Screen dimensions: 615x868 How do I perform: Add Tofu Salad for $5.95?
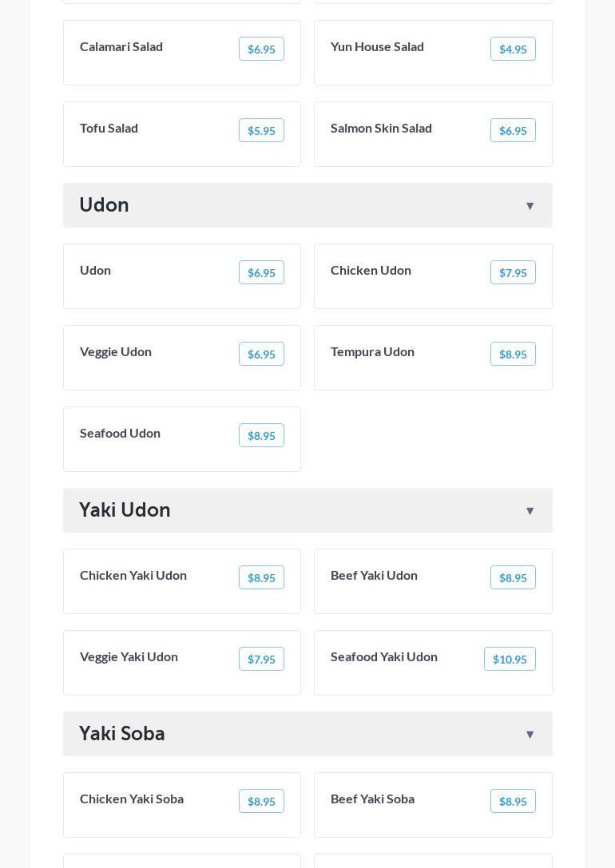tap(261, 131)
